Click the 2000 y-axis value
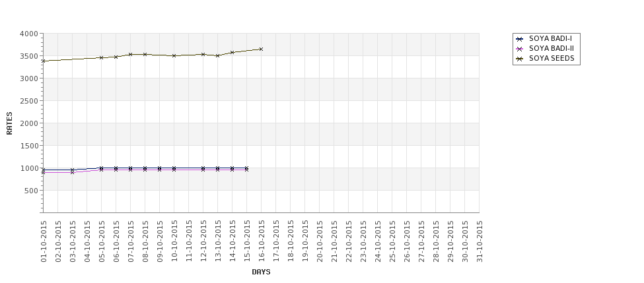This screenshot has height=283, width=644. tap(29, 123)
